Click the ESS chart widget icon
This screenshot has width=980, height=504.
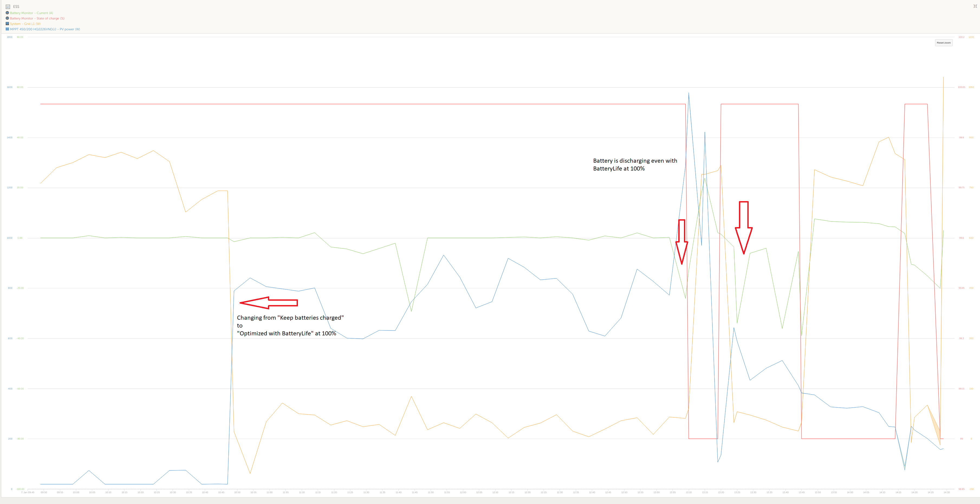click(8, 6)
